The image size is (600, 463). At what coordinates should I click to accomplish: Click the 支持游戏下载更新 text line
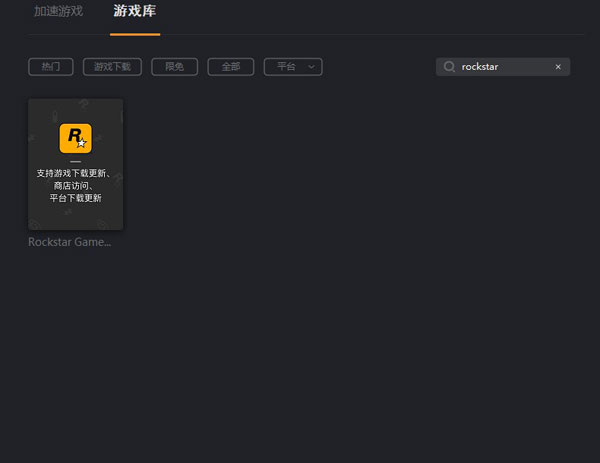point(75,174)
